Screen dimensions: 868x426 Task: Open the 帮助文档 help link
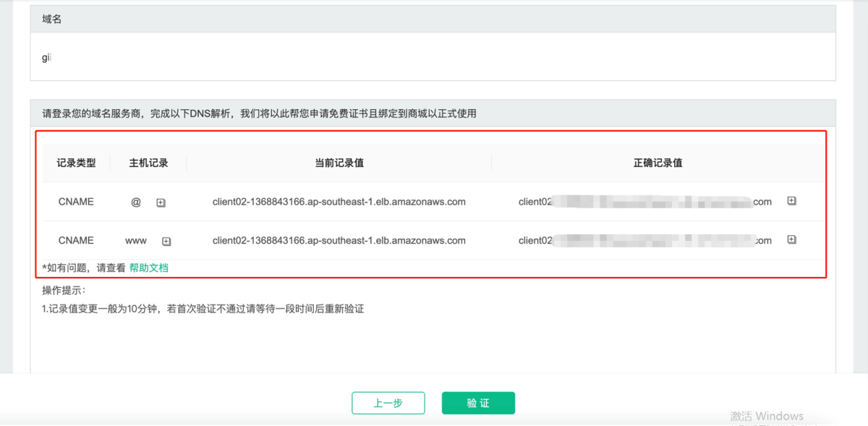point(148,268)
